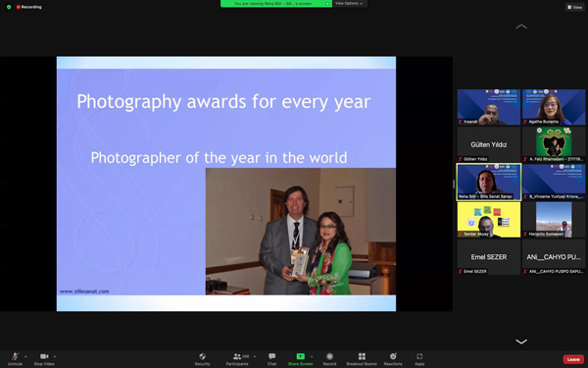Image resolution: width=588 pixels, height=368 pixels.
Task: Click the red Leave button
Action: point(573,359)
